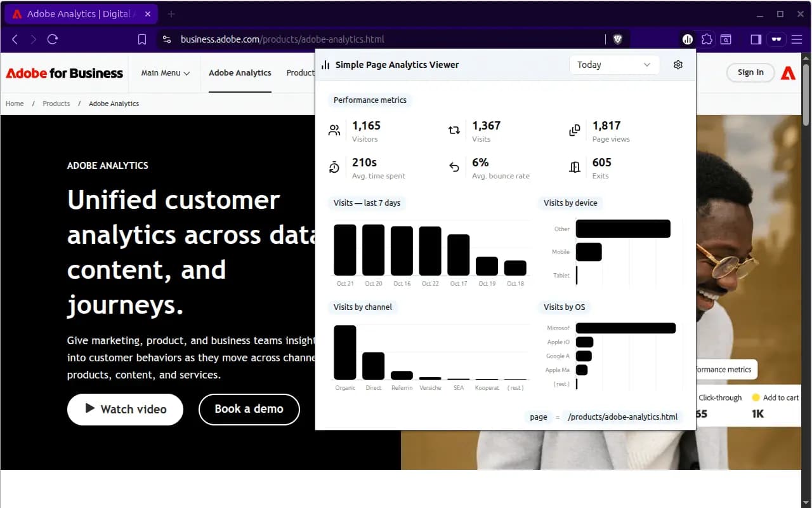Click the Visitors people icon
Viewport: 812px width, 508px height.
coord(334,130)
